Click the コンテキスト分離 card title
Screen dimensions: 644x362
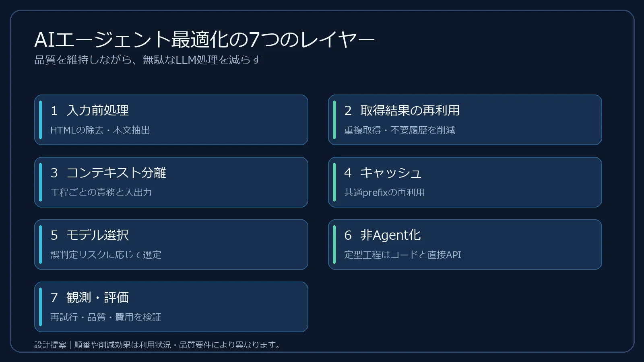click(116, 173)
